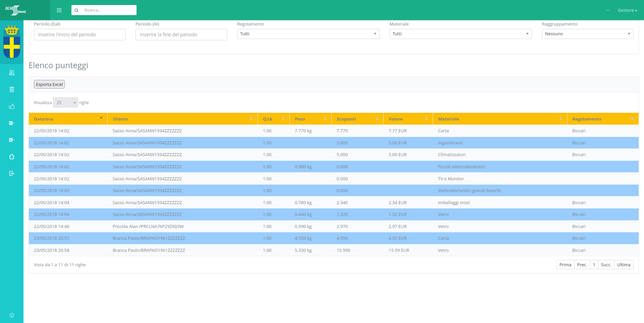Go to Succ. page in pagination

click(606, 265)
